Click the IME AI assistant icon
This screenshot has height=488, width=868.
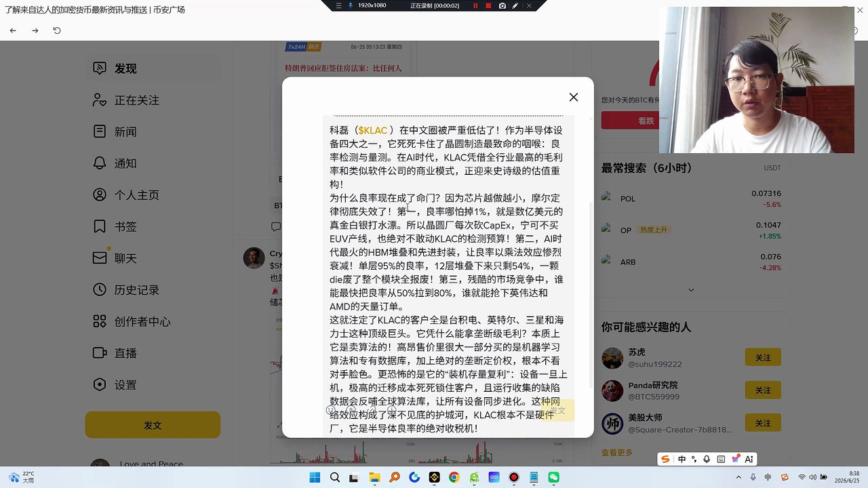point(749,459)
